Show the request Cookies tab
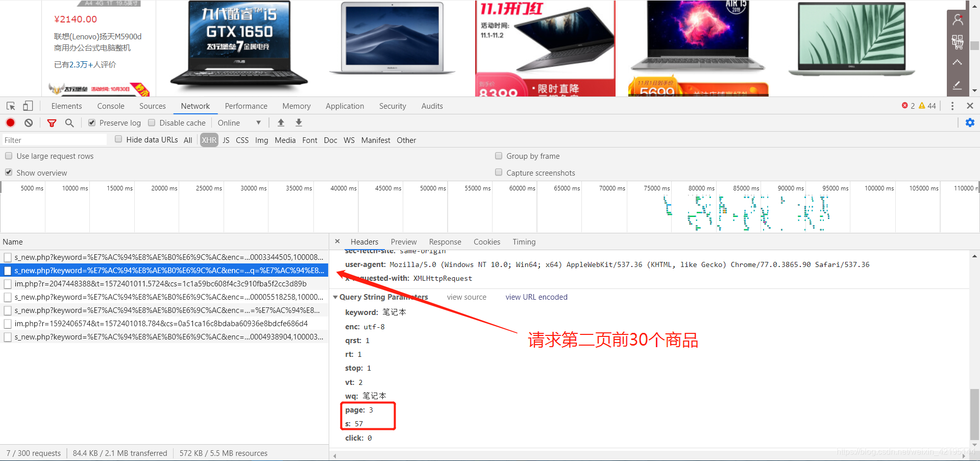Image resolution: width=980 pixels, height=461 pixels. [x=487, y=242]
